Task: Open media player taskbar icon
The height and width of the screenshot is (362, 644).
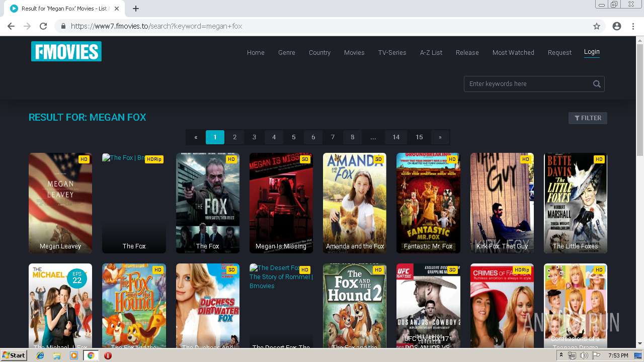Action: (74, 355)
